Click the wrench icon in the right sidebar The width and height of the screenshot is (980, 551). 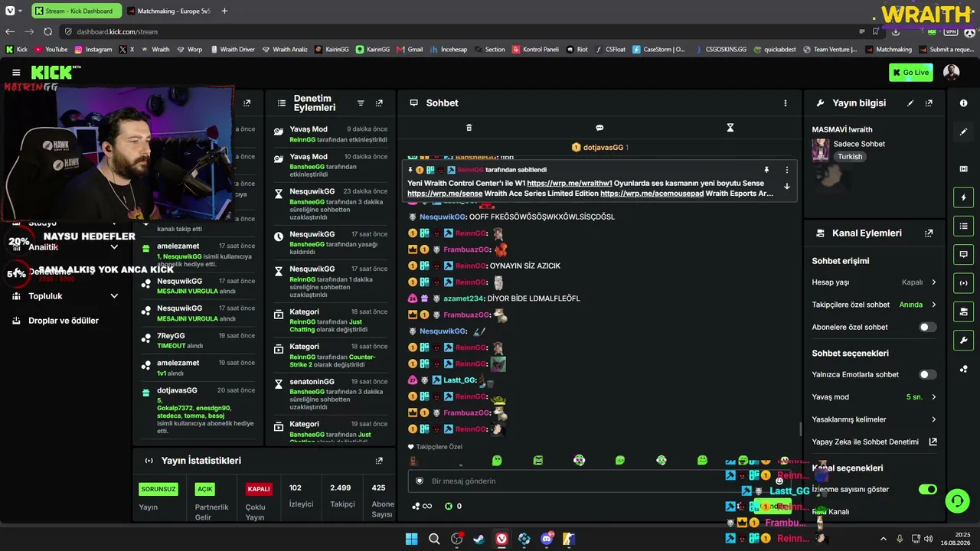[x=963, y=340]
